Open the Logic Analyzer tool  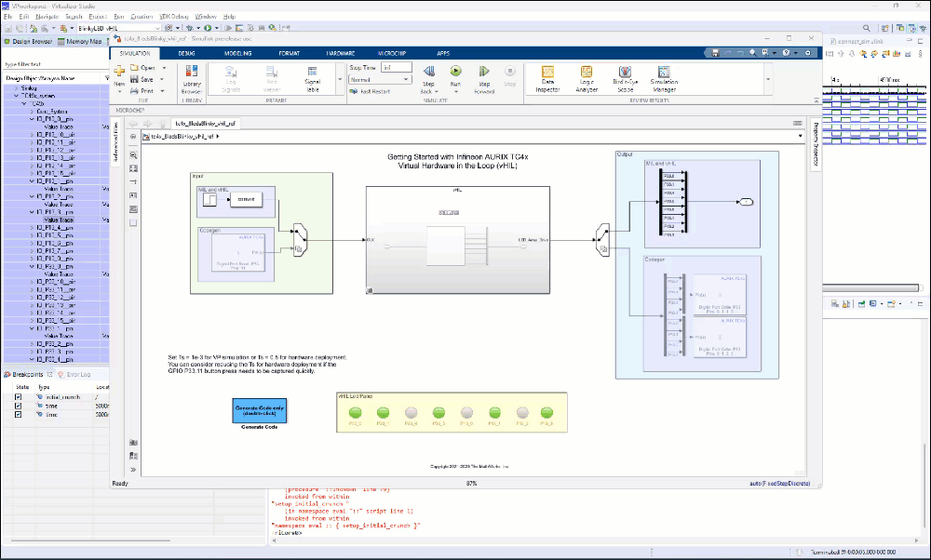tap(587, 72)
